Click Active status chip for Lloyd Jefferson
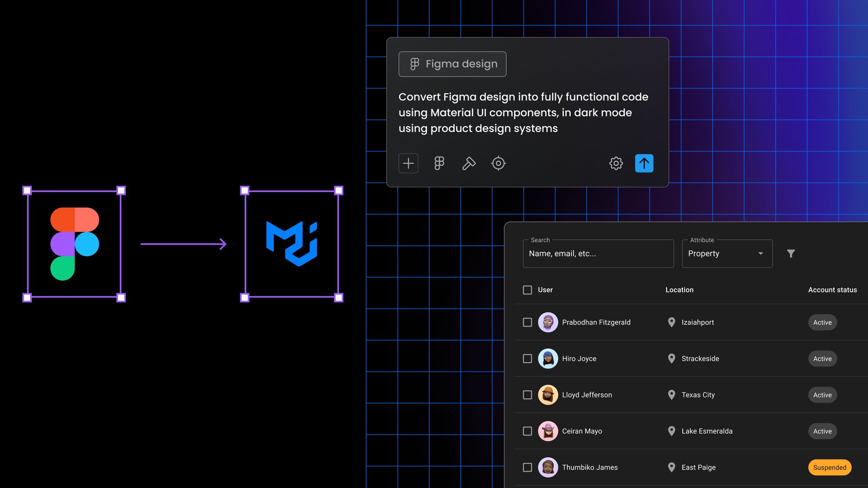The width and height of the screenshot is (868, 488). coord(822,395)
